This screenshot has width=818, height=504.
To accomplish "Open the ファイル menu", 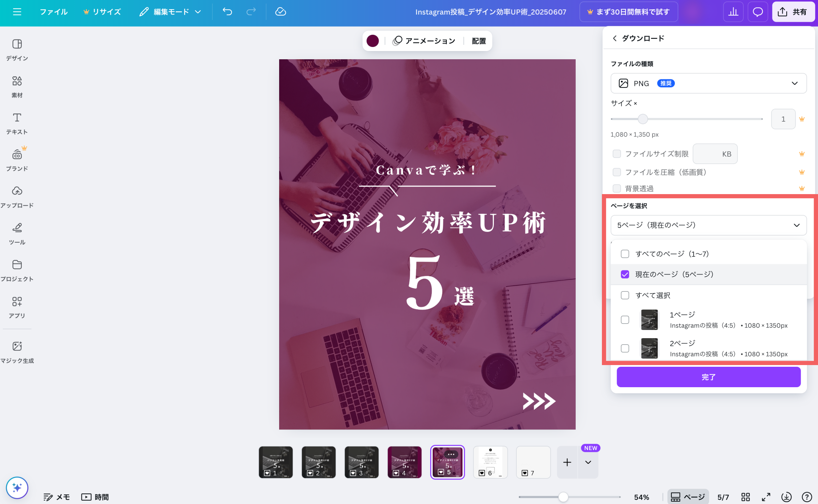I will click(54, 12).
